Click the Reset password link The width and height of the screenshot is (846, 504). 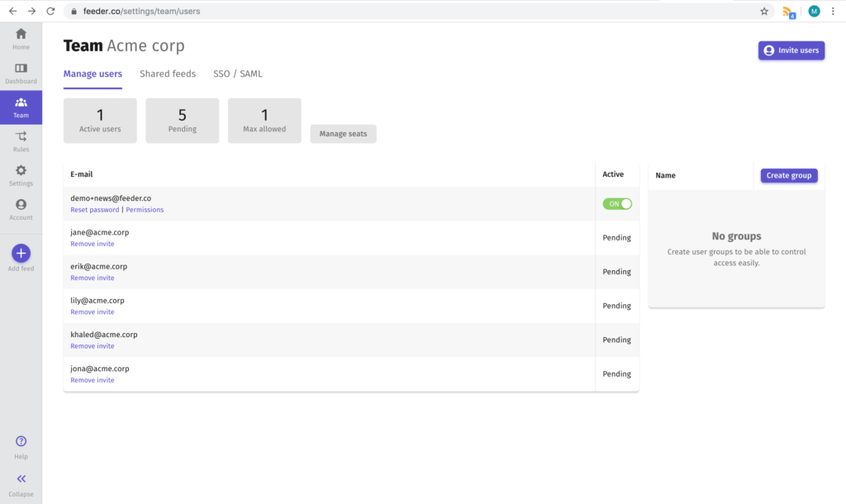tap(94, 210)
